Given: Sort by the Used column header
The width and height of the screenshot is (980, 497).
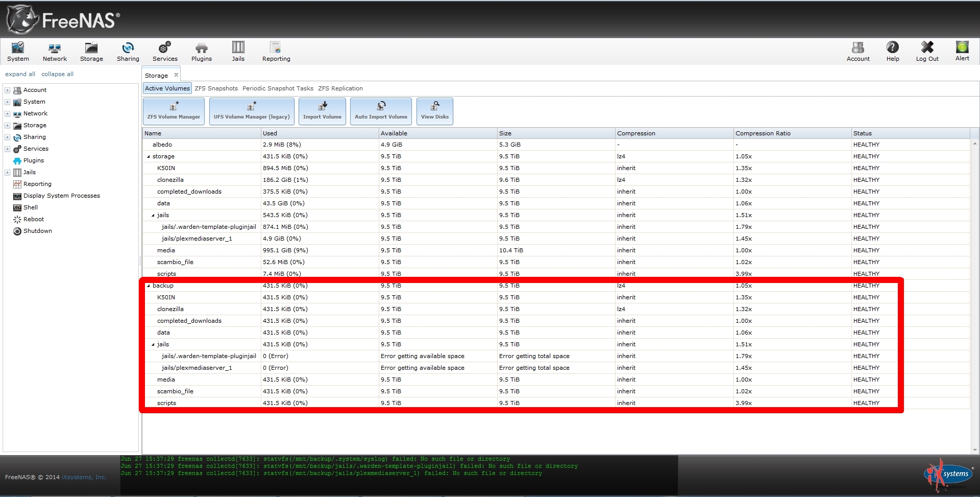Looking at the screenshot, I should pyautogui.click(x=320, y=133).
